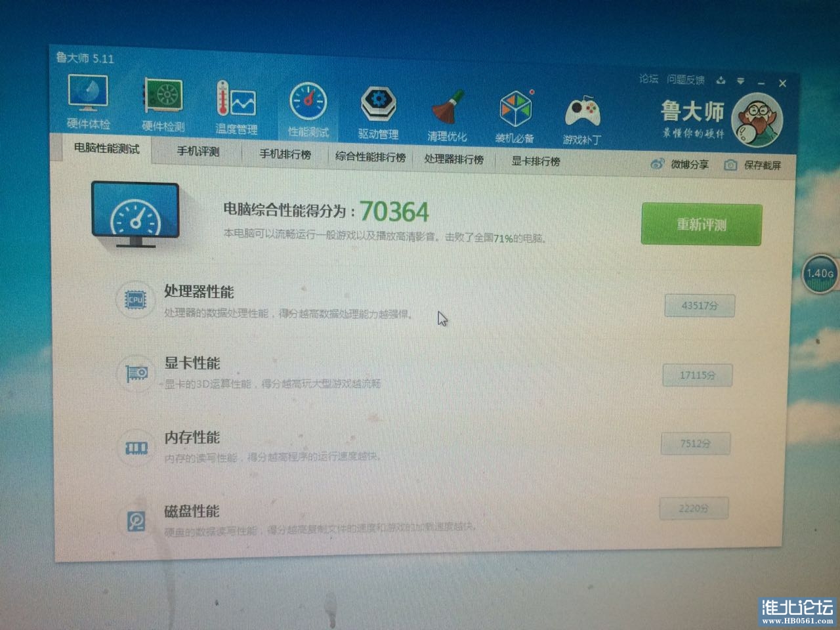Switch to 手机评测 tab
This screenshot has height=630, width=840.
[x=198, y=152]
